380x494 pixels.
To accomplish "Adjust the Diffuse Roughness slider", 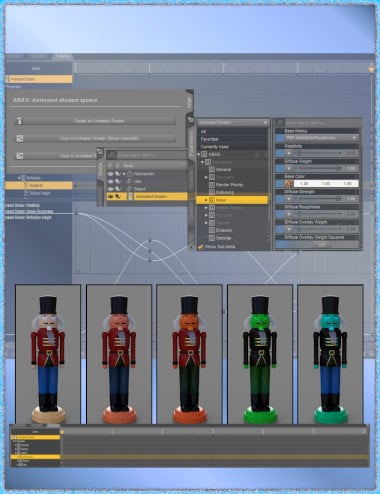I will [x=318, y=214].
